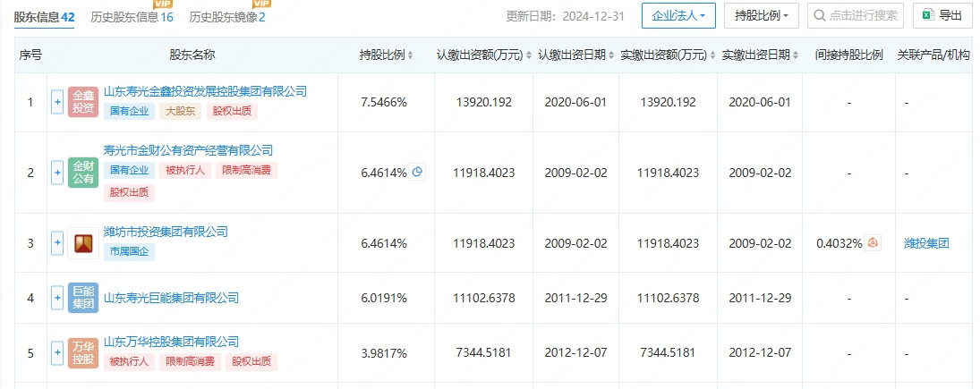The image size is (980, 389).
Task: Switch to 历史股东信息 tab
Action: [132, 16]
